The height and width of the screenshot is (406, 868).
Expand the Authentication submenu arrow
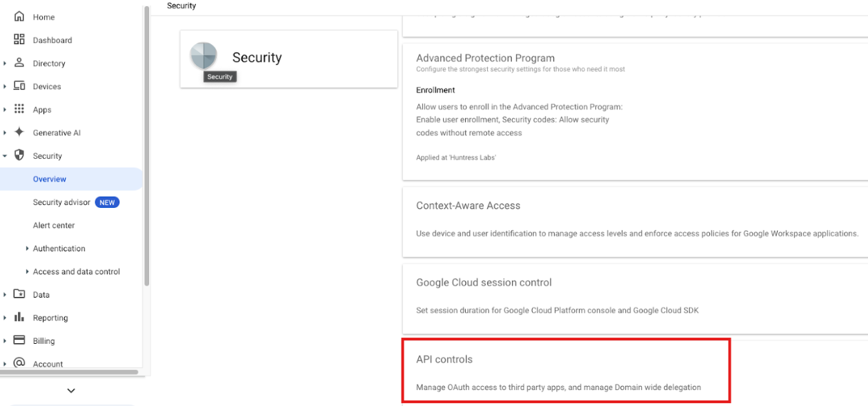coord(27,249)
